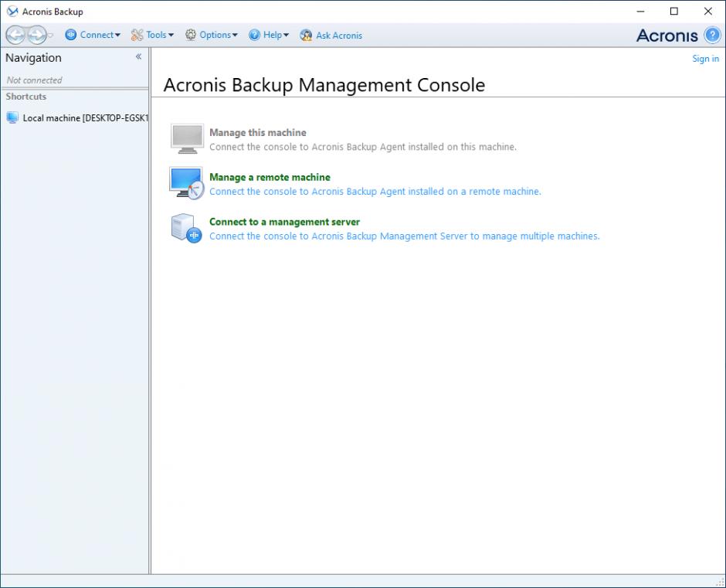The width and height of the screenshot is (726, 588).
Task: Click the blue question mark help icon
Action: 712,35
